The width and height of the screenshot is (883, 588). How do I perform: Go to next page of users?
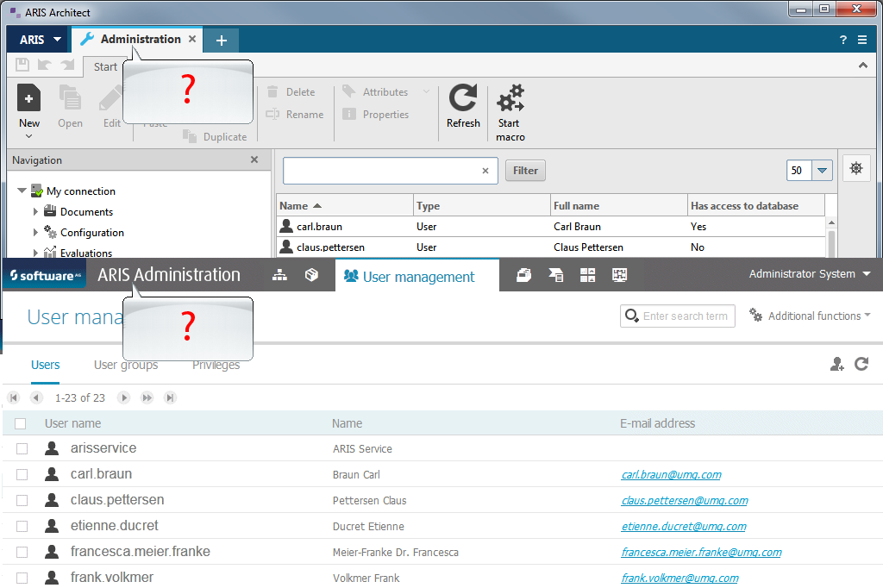[x=124, y=397]
